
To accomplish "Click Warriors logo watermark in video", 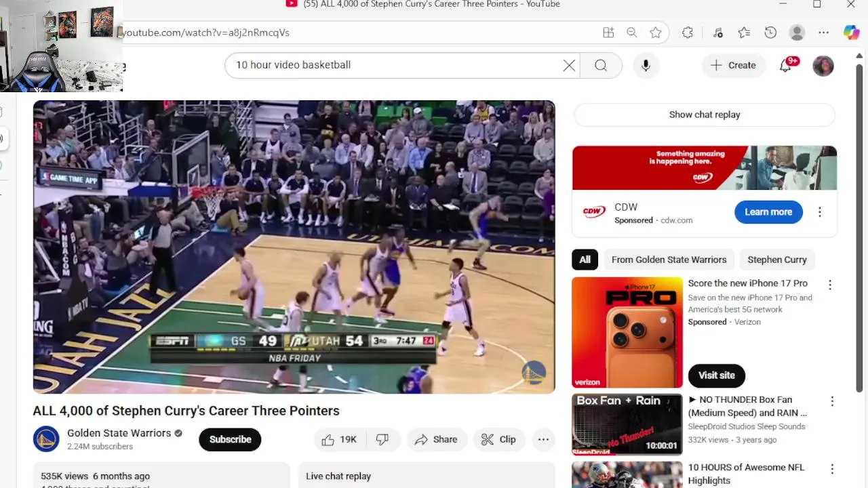I will coord(534,372).
